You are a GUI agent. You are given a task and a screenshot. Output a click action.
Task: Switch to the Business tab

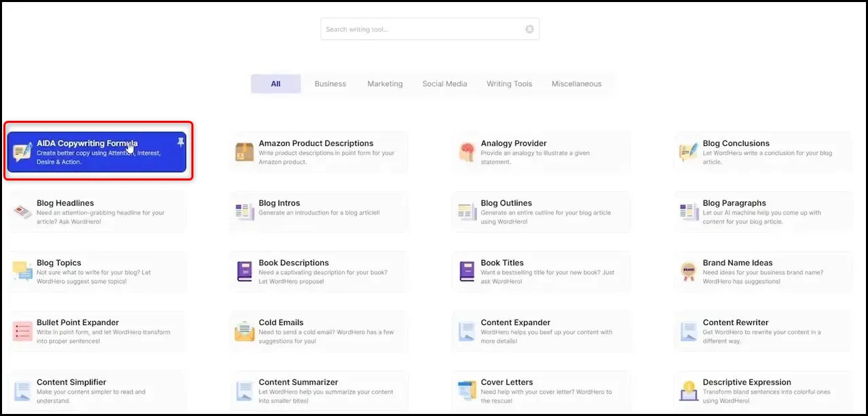(x=330, y=83)
